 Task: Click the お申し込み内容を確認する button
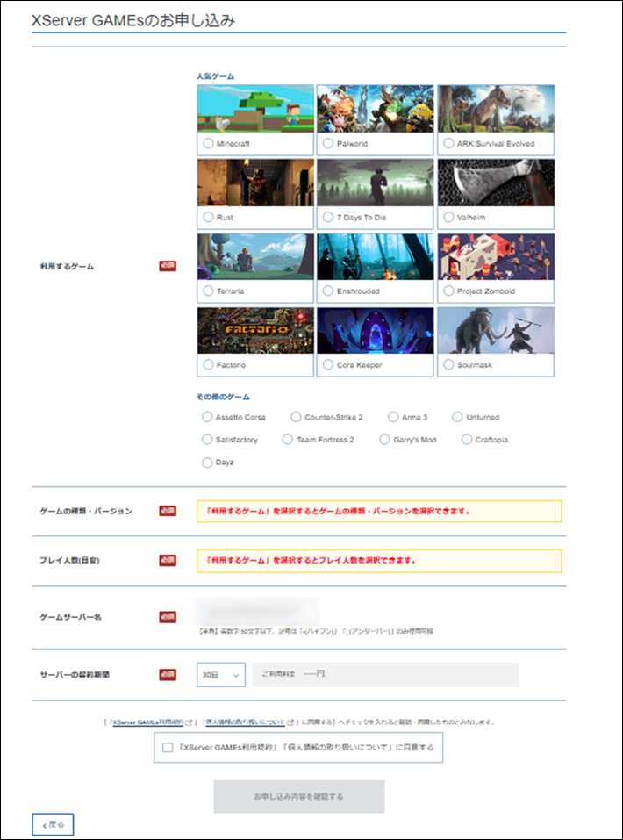point(299,797)
